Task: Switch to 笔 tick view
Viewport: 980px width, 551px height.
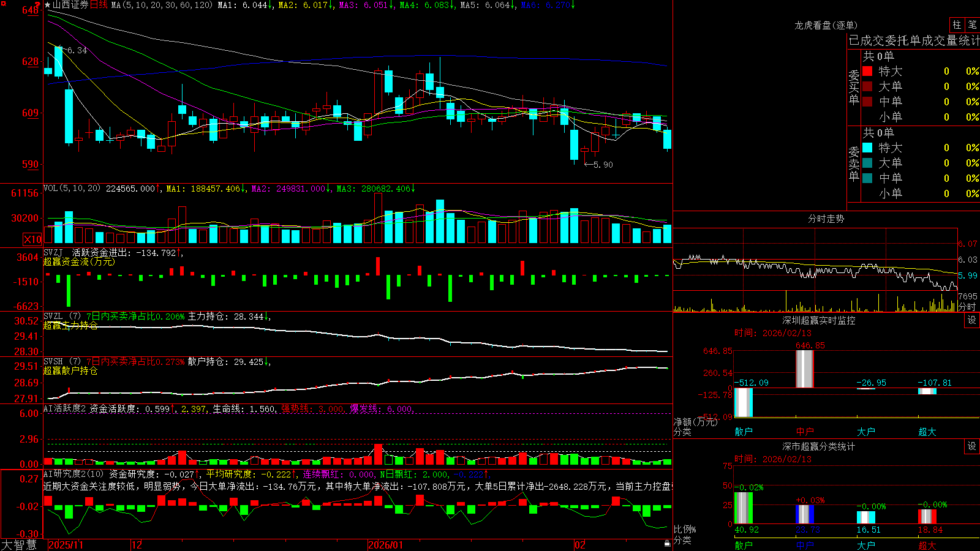Action: click(x=972, y=24)
